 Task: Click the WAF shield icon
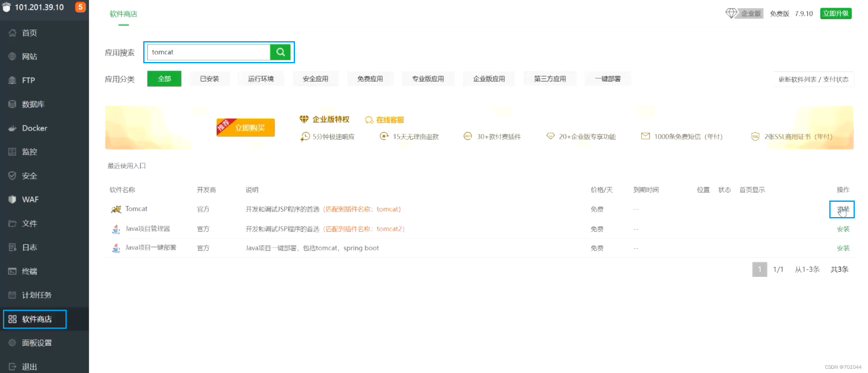point(12,199)
